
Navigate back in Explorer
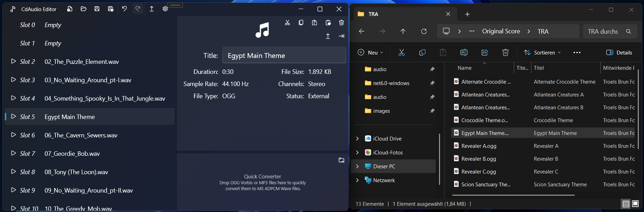click(361, 31)
